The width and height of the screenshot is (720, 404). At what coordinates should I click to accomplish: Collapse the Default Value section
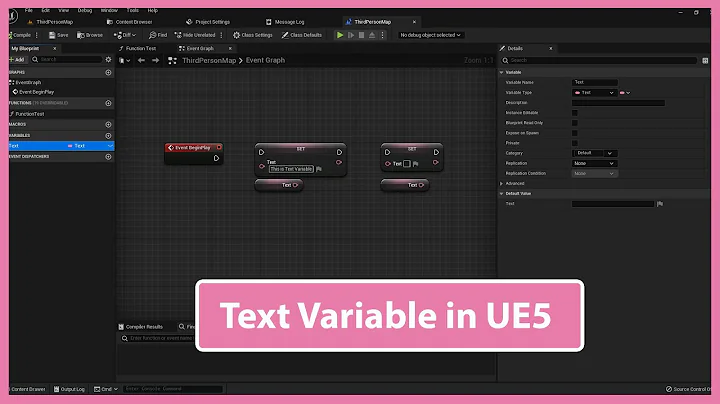click(501, 194)
